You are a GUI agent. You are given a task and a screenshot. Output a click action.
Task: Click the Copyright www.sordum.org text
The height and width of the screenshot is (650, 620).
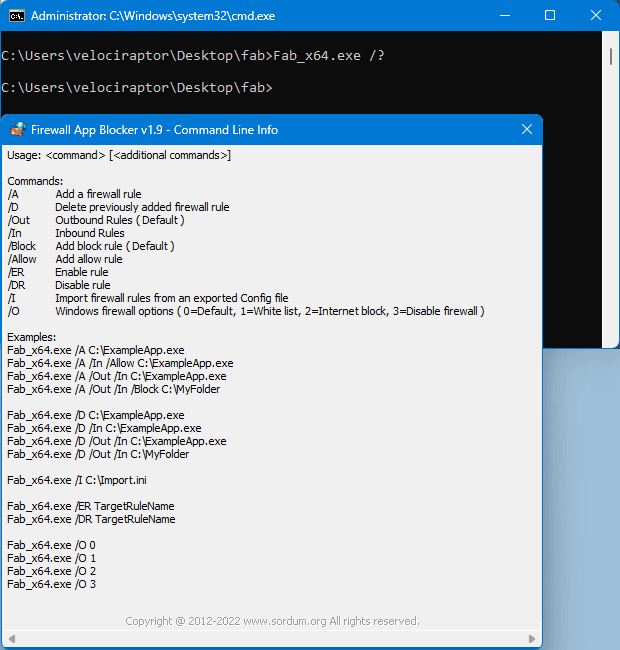[x=272, y=621]
